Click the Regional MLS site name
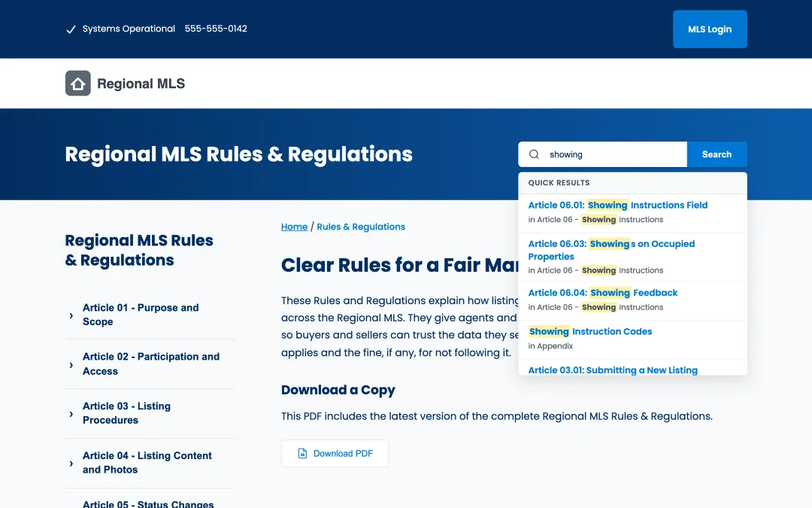812x508 pixels. [141, 84]
